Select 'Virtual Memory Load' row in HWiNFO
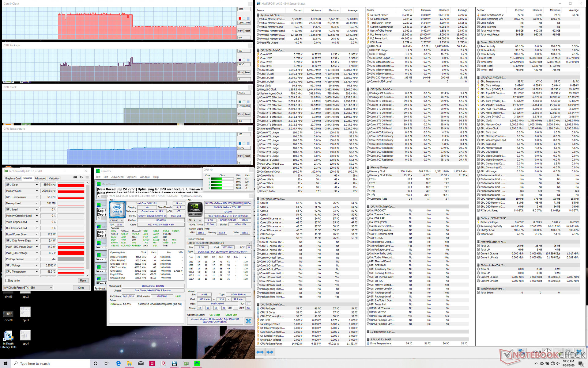Screen dimensions: 588x368 pyautogui.click(x=307, y=27)
